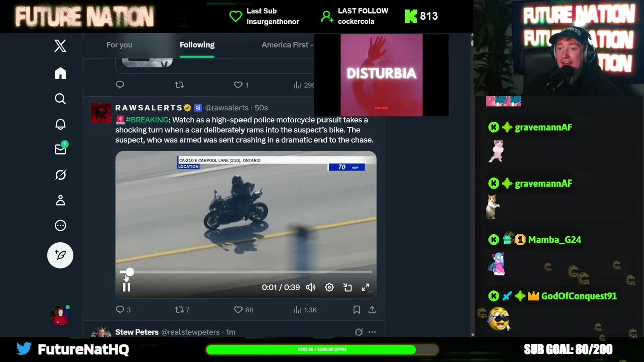Click the Kick viewer count logo
644x362 pixels.
tap(411, 16)
